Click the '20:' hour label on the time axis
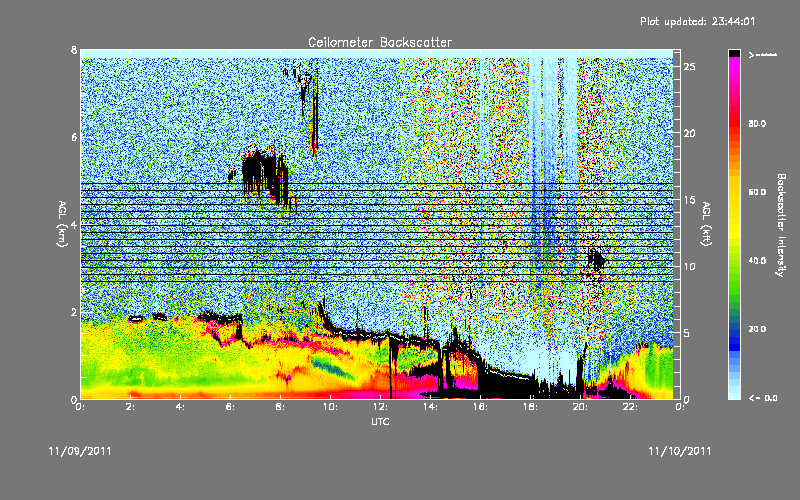Viewport: 800px width, 500px height. click(x=580, y=407)
